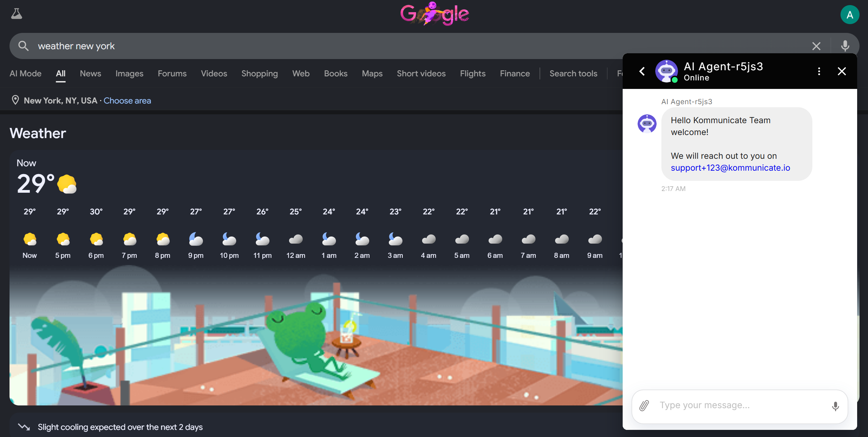868x437 pixels.
Task: Click the large 29° current temperature
Action: point(36,184)
